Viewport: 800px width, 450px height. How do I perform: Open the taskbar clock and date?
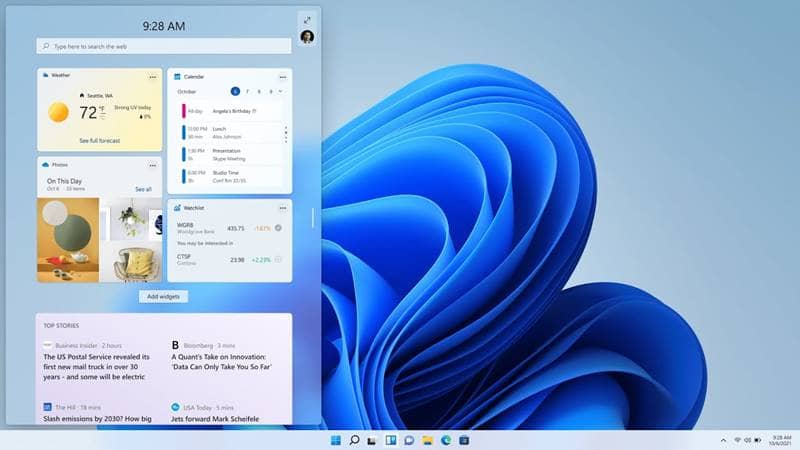pyautogui.click(x=781, y=440)
